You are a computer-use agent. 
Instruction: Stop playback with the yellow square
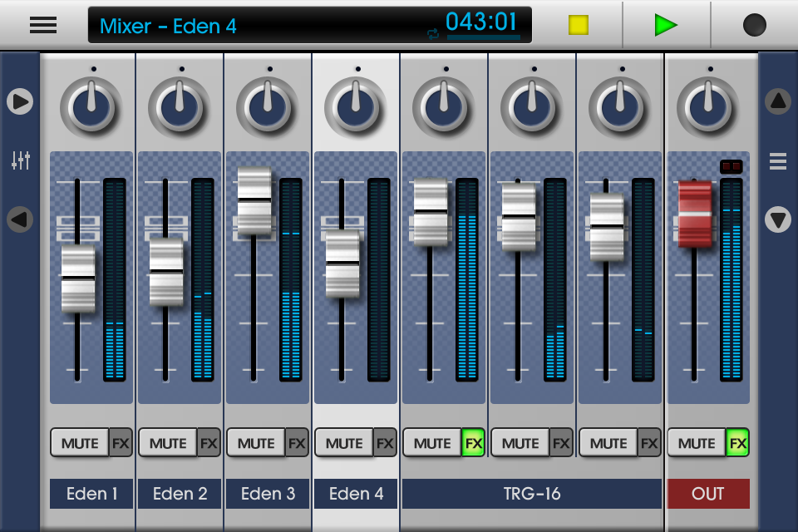click(579, 25)
